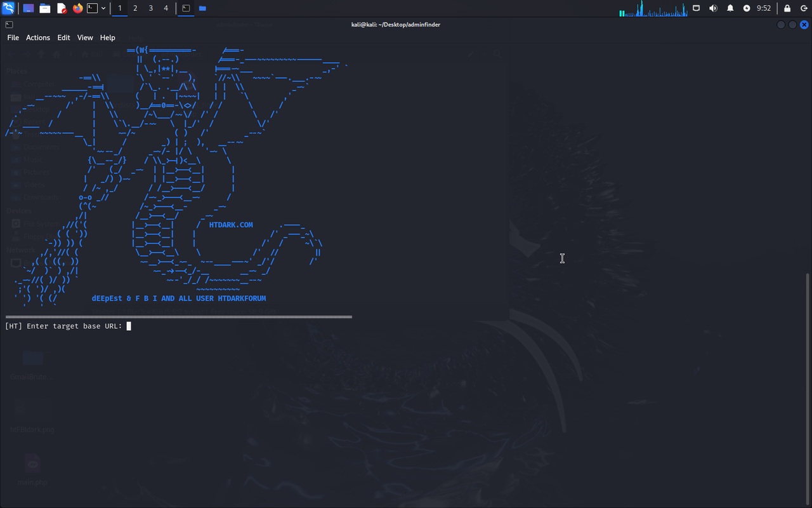
Task: Click the terminal title bar window icon
Action: [9, 25]
